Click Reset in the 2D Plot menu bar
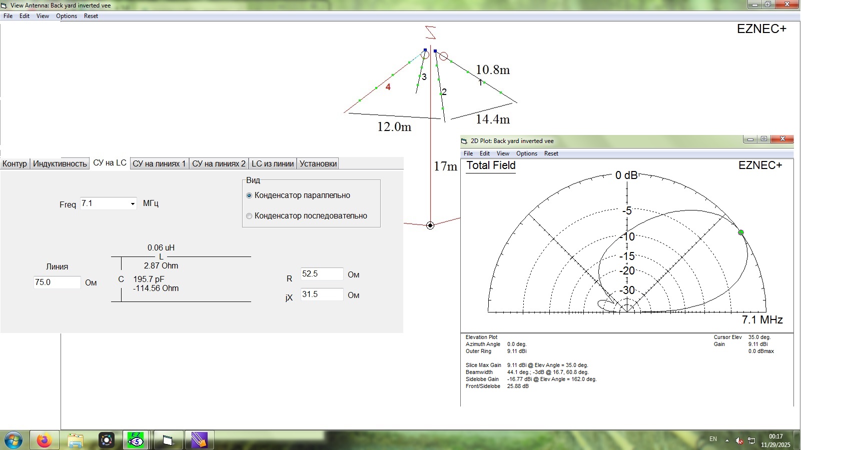 tap(551, 153)
